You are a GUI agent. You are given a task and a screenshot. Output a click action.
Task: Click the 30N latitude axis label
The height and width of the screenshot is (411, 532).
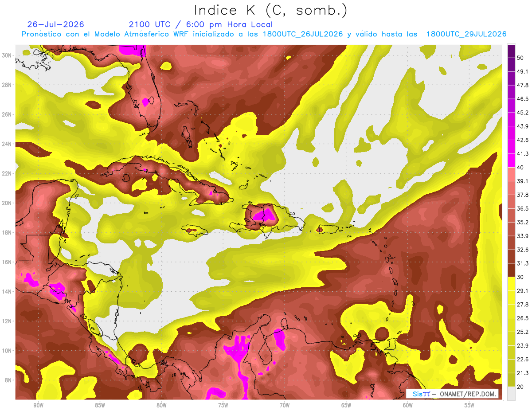pyautogui.click(x=7, y=55)
